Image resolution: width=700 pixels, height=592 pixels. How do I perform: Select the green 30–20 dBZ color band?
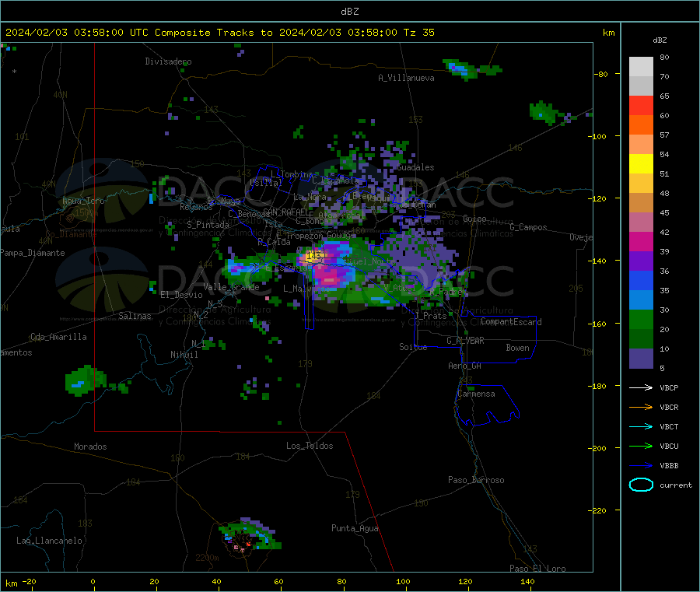tap(641, 320)
